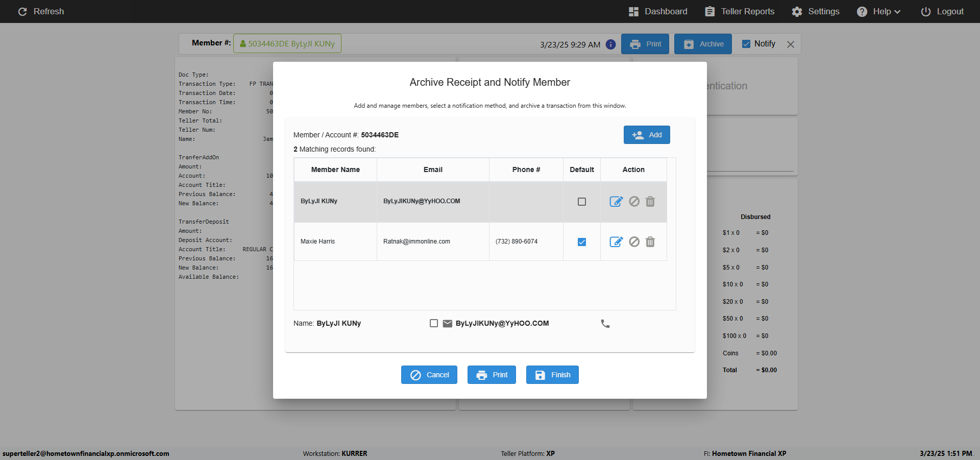Click Teller Platform: XP status entry
Screen dimensions: 980x460
point(528,453)
